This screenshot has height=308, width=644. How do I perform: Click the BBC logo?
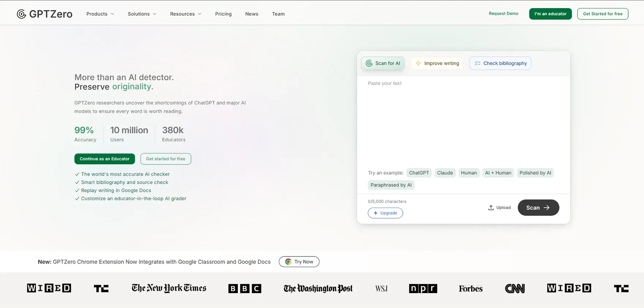[x=245, y=289]
